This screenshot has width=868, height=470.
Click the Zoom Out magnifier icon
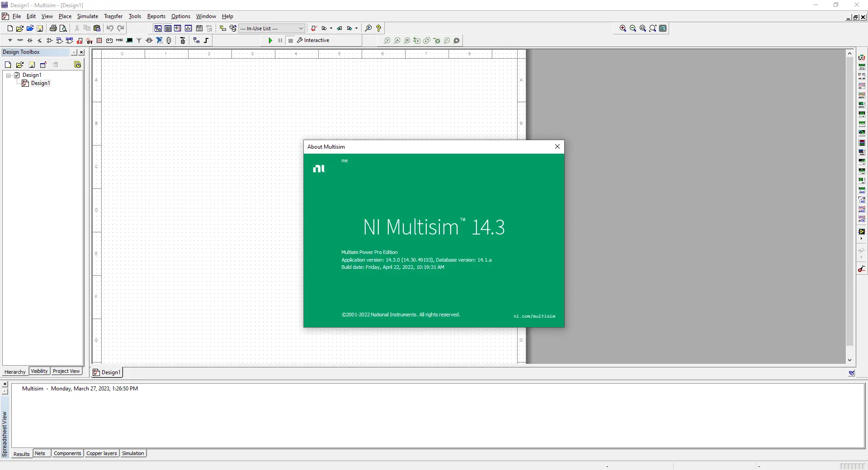[x=633, y=28]
